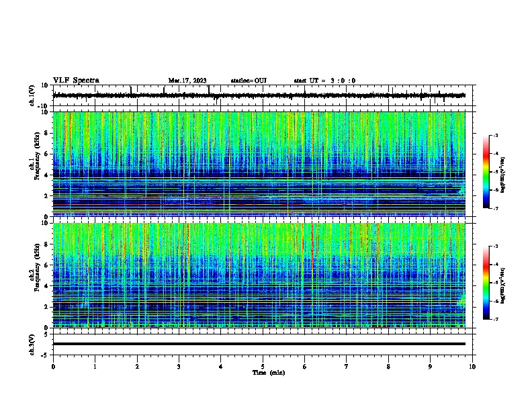Click the "-7" label on ch.2 color bar
532x411 pixels.
coord(496,320)
